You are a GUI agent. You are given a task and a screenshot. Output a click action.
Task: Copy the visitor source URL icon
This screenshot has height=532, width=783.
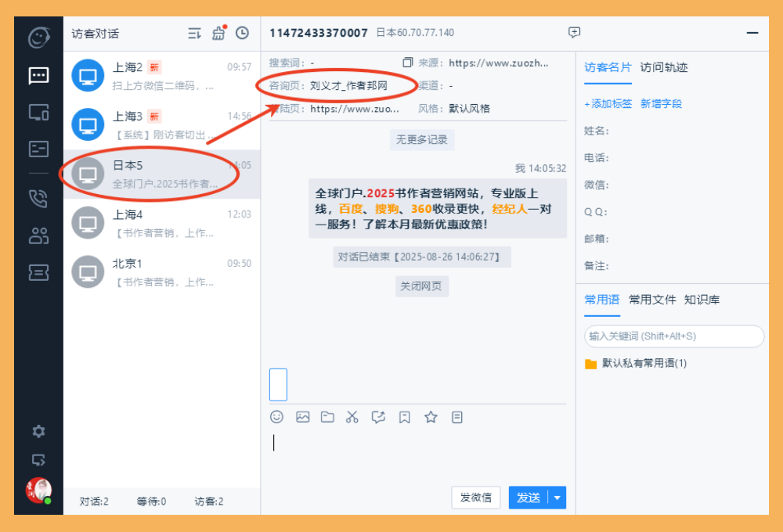pos(407,63)
